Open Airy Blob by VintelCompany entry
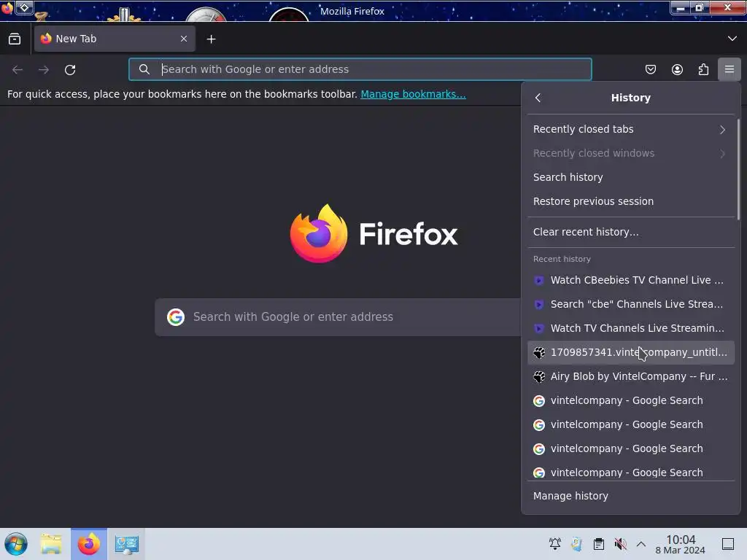The width and height of the screenshot is (747, 560). point(631,376)
